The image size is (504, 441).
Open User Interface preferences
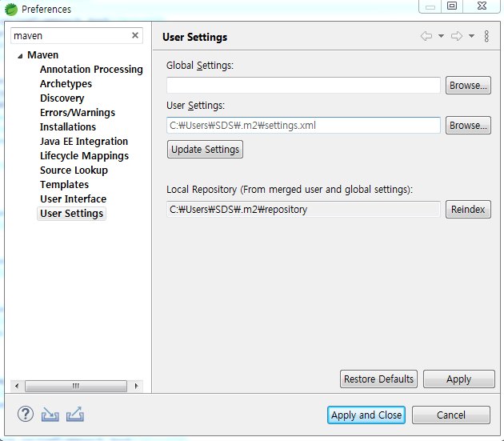pos(74,199)
